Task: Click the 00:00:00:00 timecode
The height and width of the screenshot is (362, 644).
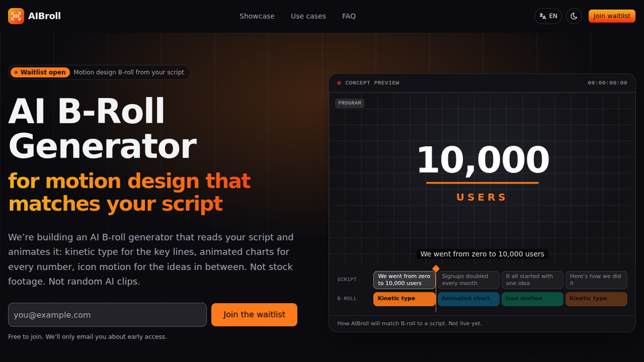Action: click(x=607, y=83)
